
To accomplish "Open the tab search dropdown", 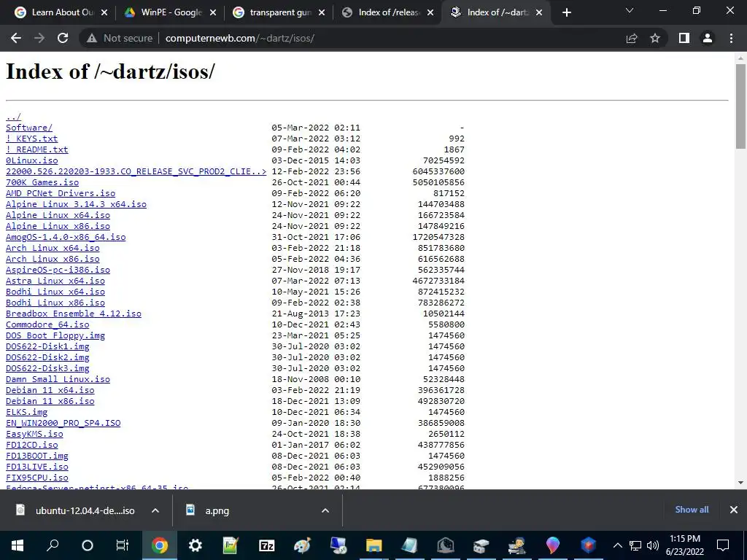I will tap(630, 10).
